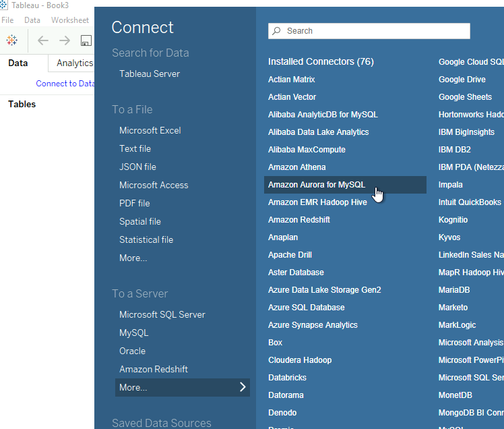This screenshot has height=429, width=504.
Task: Select the Cloudera Hadoop connector
Action: point(300,360)
